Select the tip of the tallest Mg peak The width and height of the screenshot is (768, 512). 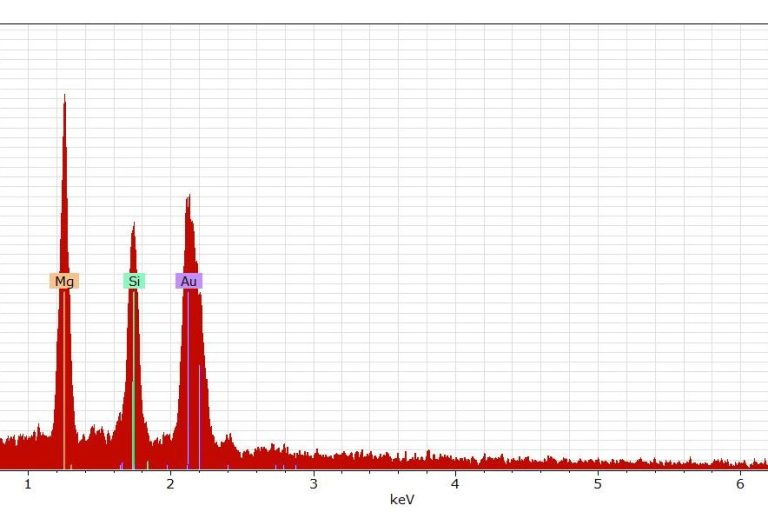(x=65, y=97)
